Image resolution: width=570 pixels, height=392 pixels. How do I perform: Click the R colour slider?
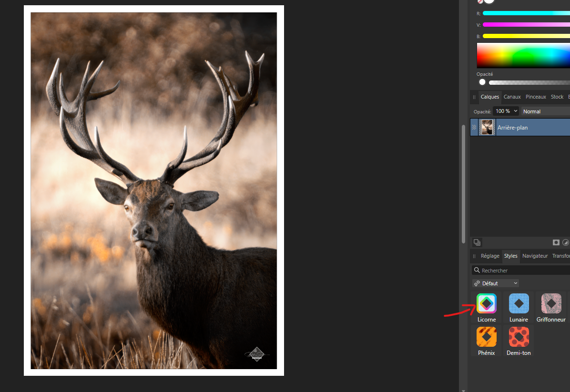pyautogui.click(x=526, y=13)
